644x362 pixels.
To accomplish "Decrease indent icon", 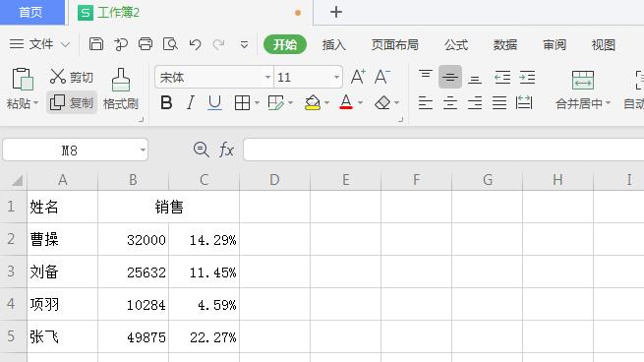I will tap(502, 78).
